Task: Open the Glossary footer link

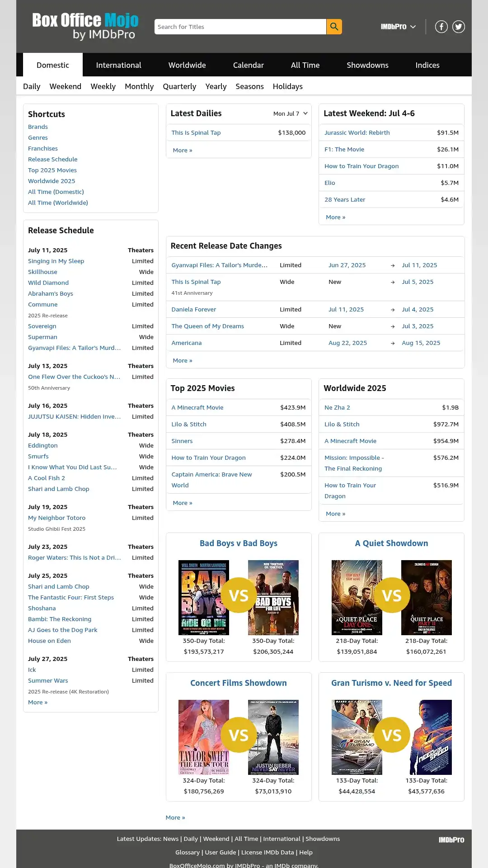Action: coord(188,853)
